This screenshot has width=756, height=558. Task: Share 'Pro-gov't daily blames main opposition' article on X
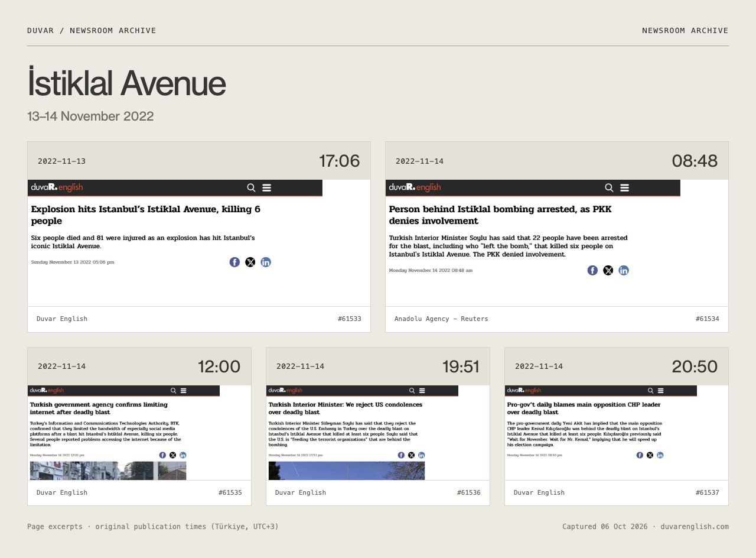coord(650,455)
